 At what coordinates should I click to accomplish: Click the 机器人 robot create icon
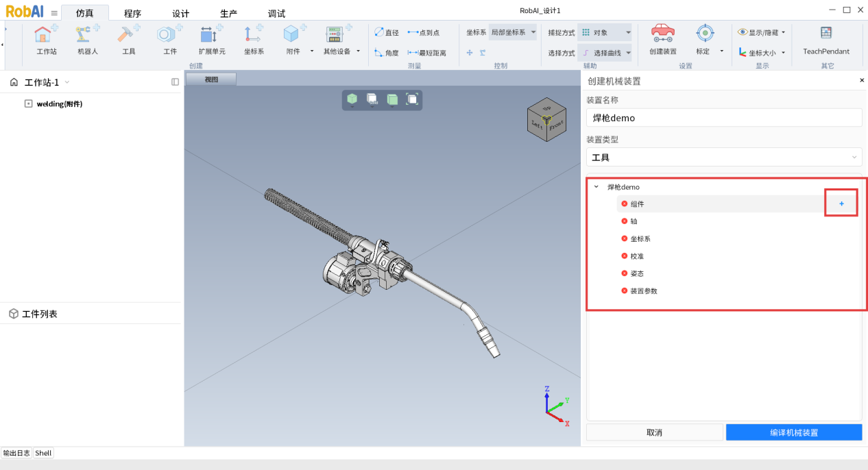(88, 34)
